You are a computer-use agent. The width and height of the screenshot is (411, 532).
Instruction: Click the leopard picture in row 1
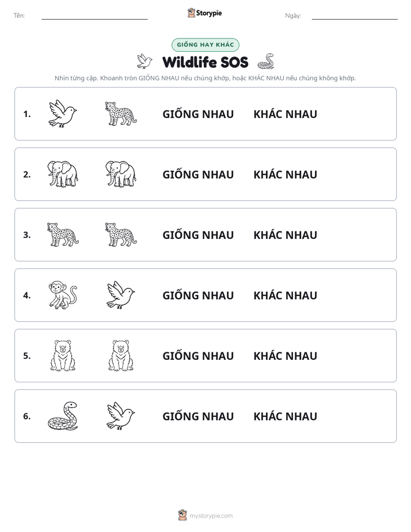[121, 113]
